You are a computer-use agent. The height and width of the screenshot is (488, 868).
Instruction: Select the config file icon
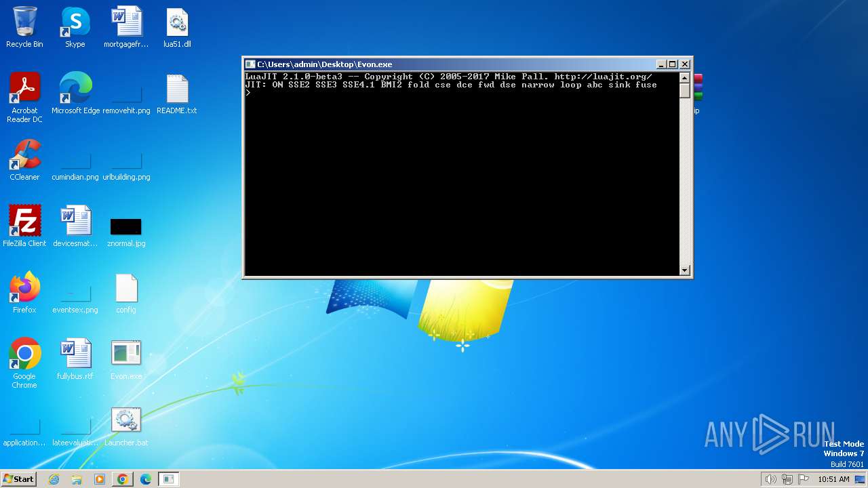pyautogui.click(x=126, y=293)
